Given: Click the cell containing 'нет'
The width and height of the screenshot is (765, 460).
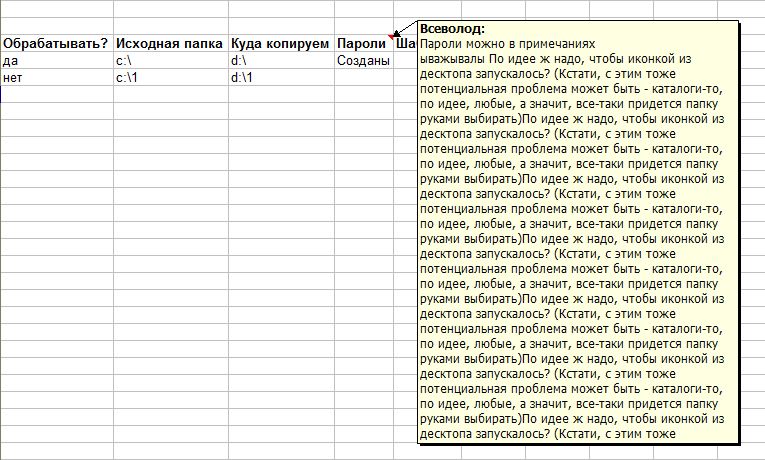Looking at the screenshot, I should click(57, 78).
